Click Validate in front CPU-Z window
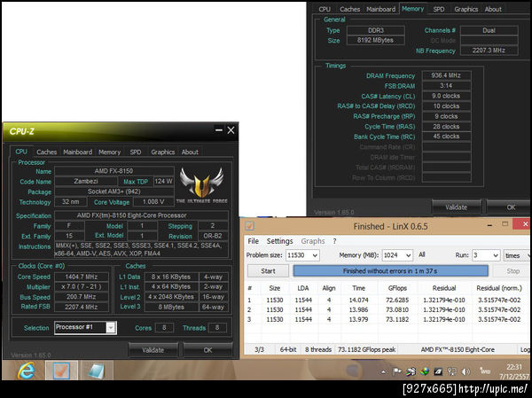The image size is (532, 398). coord(153,350)
